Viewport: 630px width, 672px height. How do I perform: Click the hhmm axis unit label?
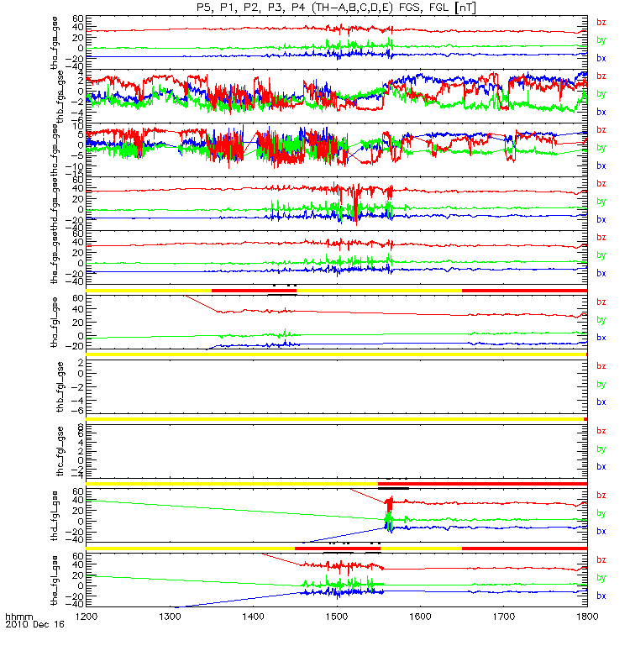18,617
